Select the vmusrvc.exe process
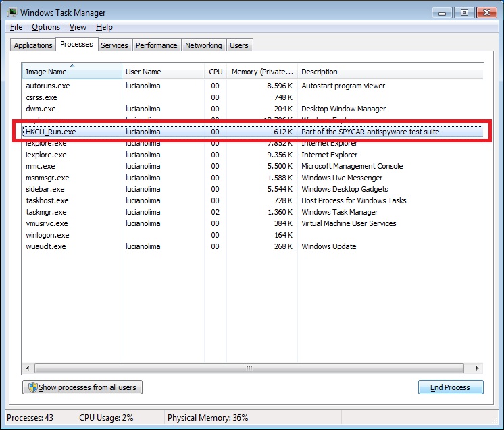504x430 pixels. (253, 223)
